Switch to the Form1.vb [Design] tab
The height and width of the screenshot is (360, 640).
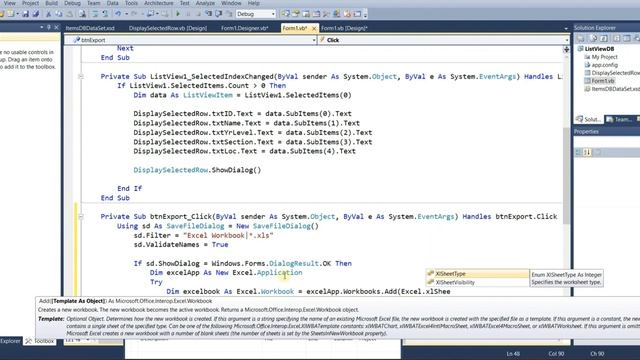(x=344, y=28)
